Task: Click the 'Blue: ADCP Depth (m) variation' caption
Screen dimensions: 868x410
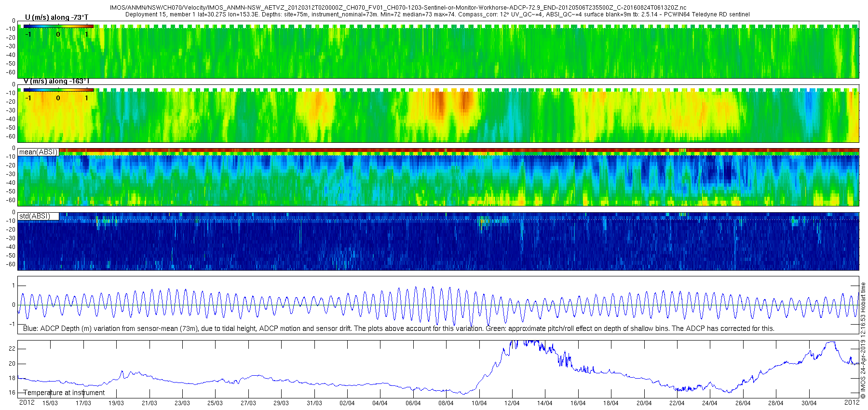Action: point(398,328)
